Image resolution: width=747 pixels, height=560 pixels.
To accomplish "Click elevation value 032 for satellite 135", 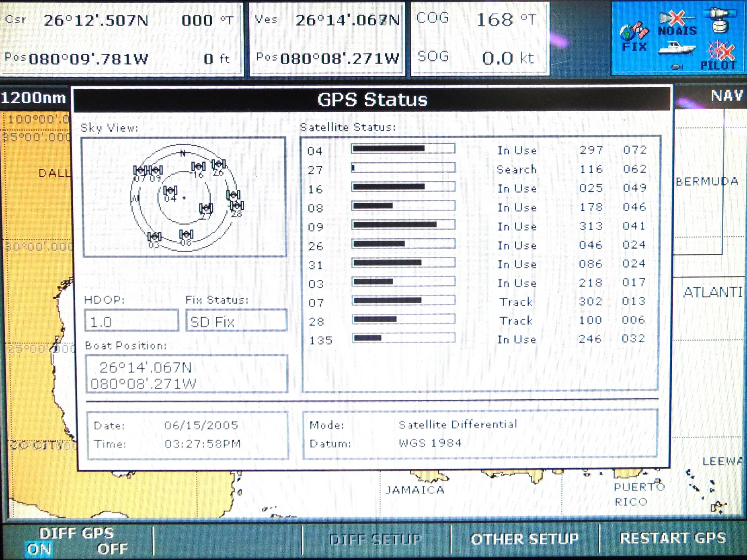I will [x=633, y=339].
